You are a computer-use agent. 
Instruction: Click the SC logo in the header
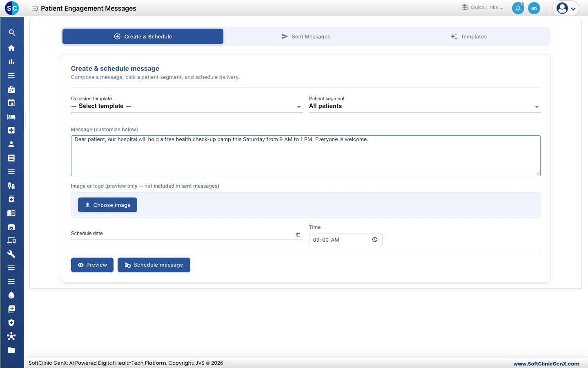[x=12, y=8]
